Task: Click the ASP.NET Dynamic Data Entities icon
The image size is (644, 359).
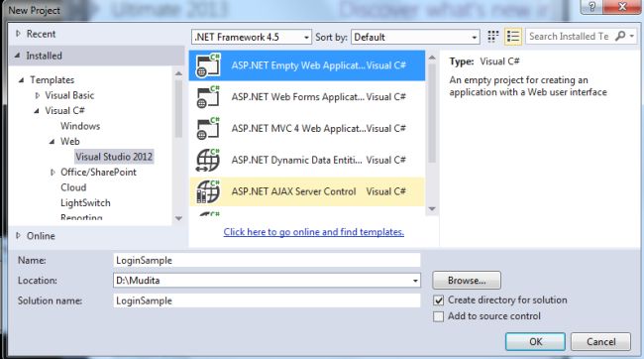Action: [x=208, y=160]
